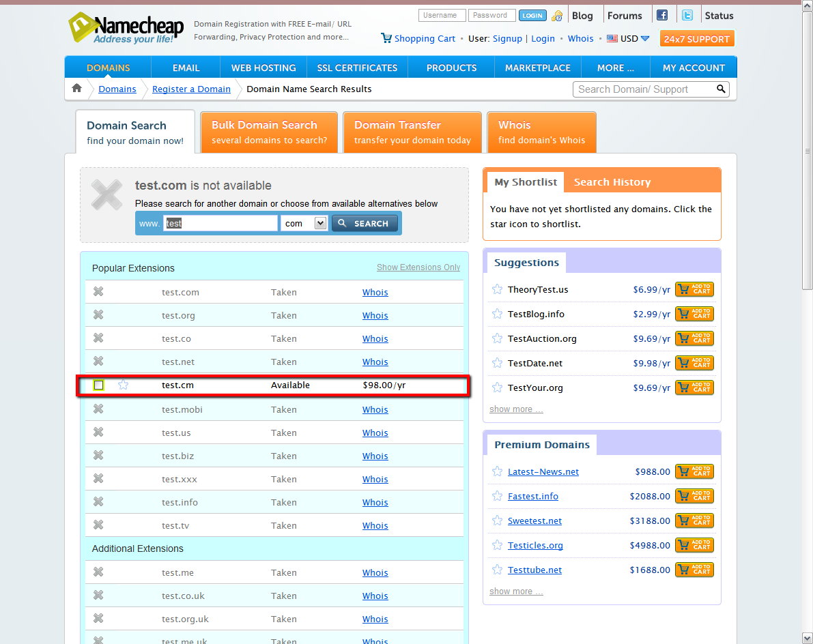Click the domain name search field

[x=220, y=223]
